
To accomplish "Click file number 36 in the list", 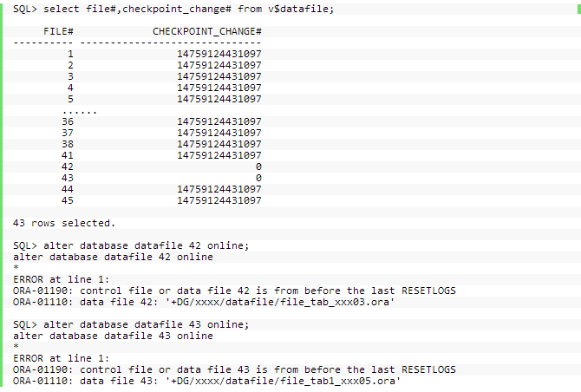I will pyautogui.click(x=68, y=121).
